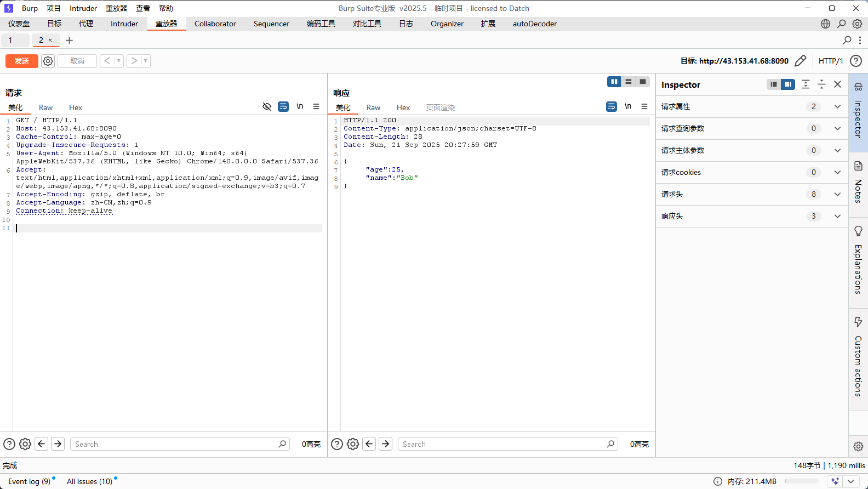Close the Inspector panel

(837, 84)
